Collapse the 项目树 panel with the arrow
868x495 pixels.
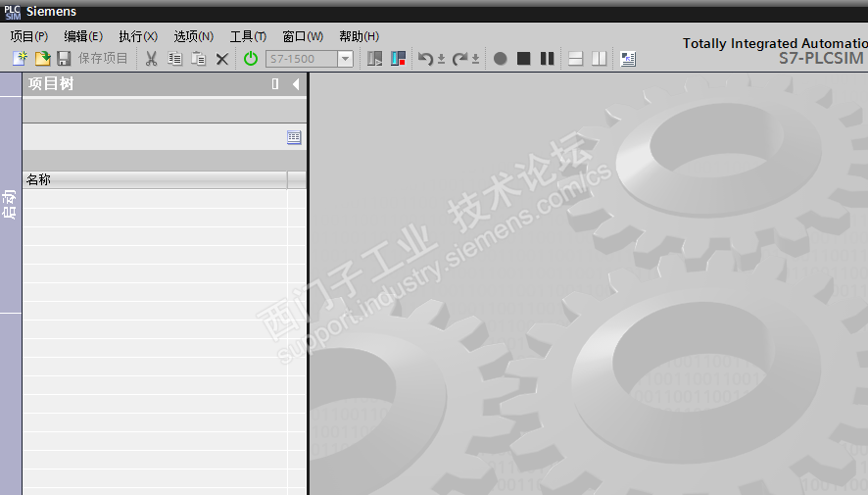pyautogui.click(x=296, y=83)
